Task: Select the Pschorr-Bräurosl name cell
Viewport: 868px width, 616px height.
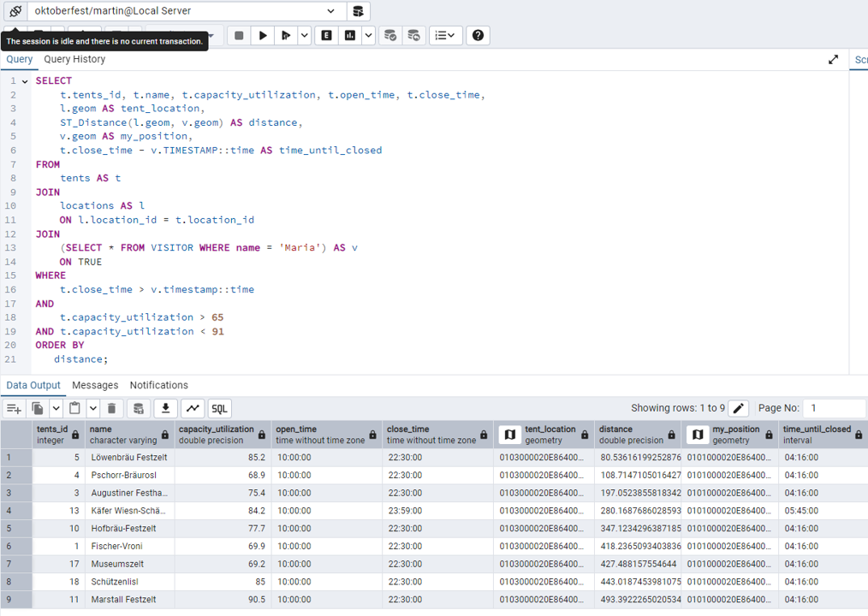Action: [x=129, y=476]
